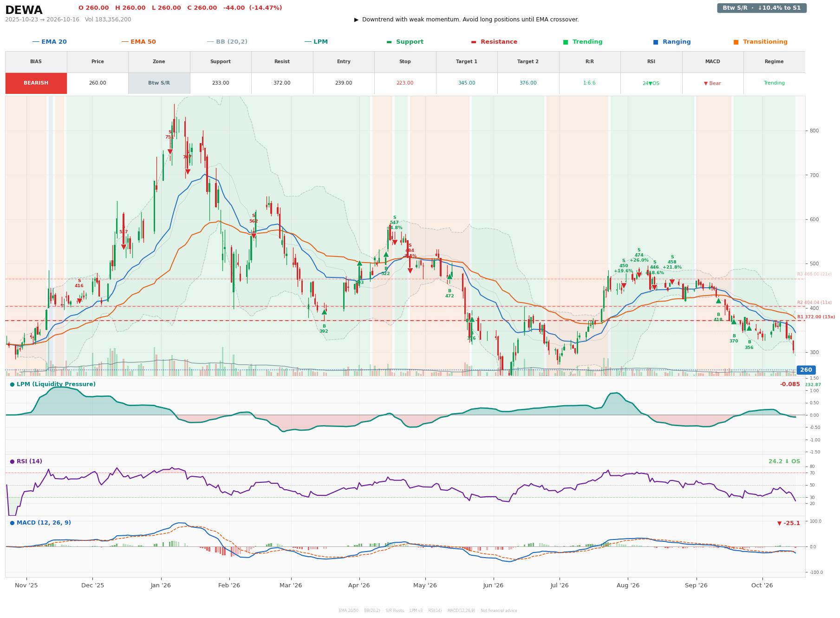Viewport: 840px width, 618px height.
Task: Click the R:R value 1:6.6
Action: [589, 83]
